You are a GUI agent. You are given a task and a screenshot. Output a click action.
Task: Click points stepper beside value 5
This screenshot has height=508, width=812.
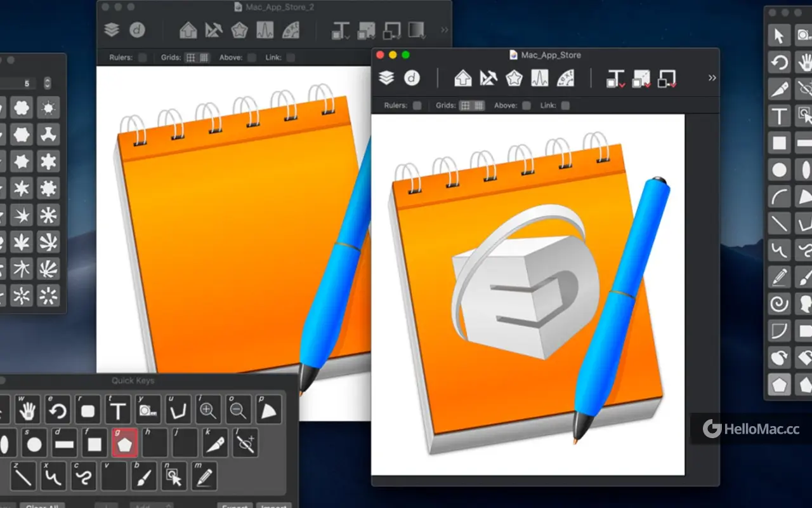click(48, 83)
